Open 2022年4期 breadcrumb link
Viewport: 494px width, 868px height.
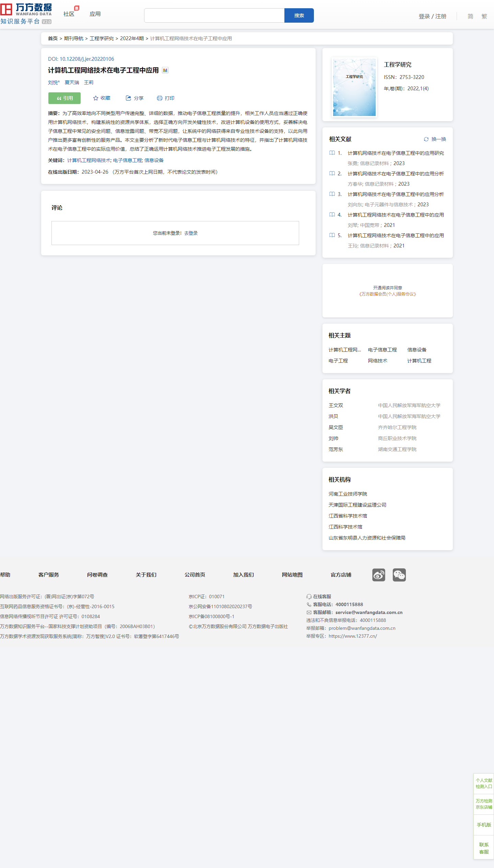pos(132,38)
